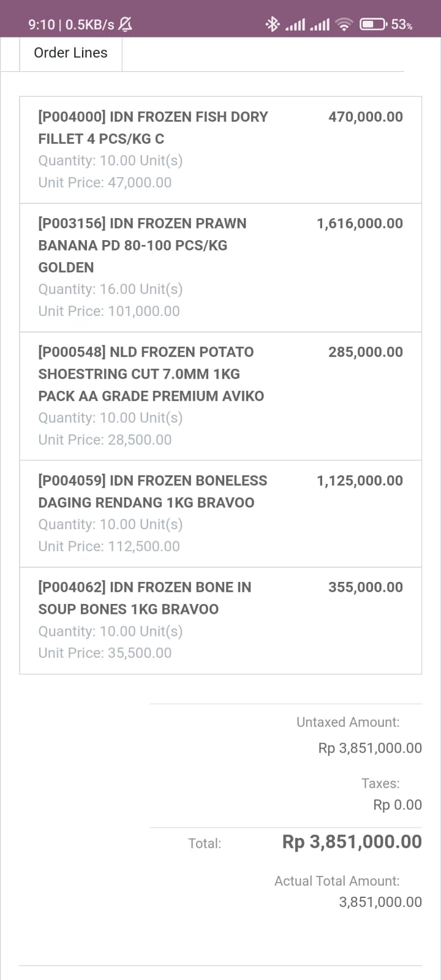Tap the muted notification bell icon
441x980 pixels.
point(125,24)
